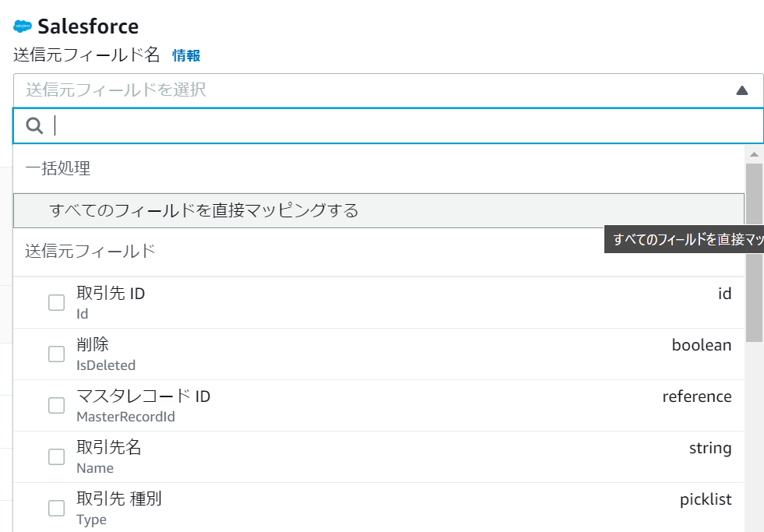Open the 送信元フィールドを選択 dropdown
The image size is (764, 532).
tap(374, 90)
